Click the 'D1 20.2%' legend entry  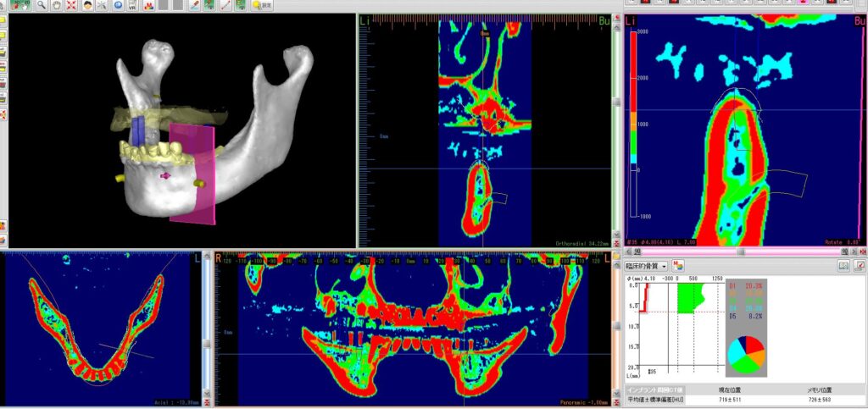(x=746, y=286)
